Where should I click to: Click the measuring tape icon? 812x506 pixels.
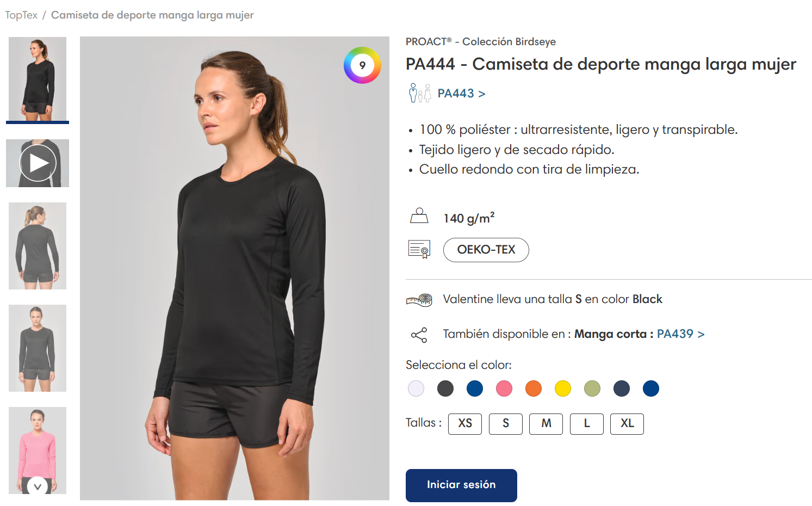pyautogui.click(x=419, y=299)
